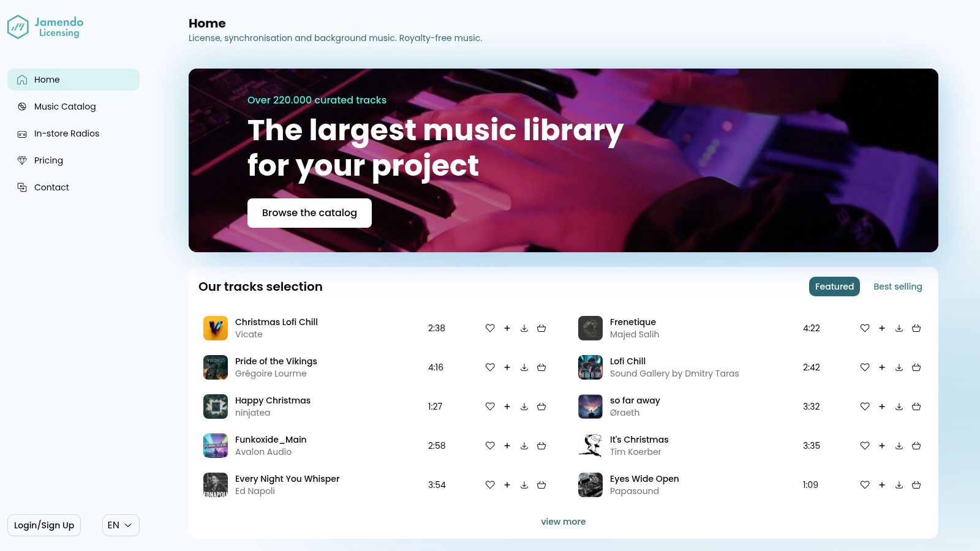980x551 pixels.
Task: Download Every Night You Whisper
Action: [524, 485]
